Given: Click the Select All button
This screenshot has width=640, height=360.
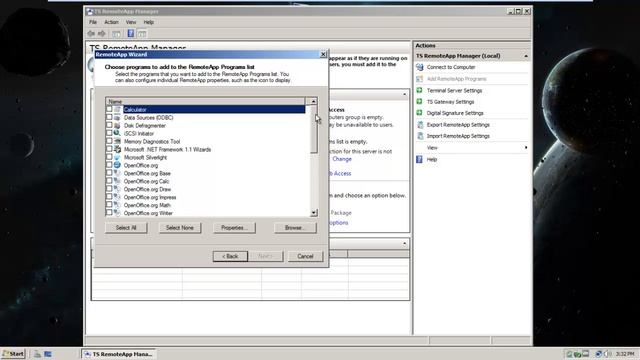Looking at the screenshot, I should pyautogui.click(x=126, y=228).
